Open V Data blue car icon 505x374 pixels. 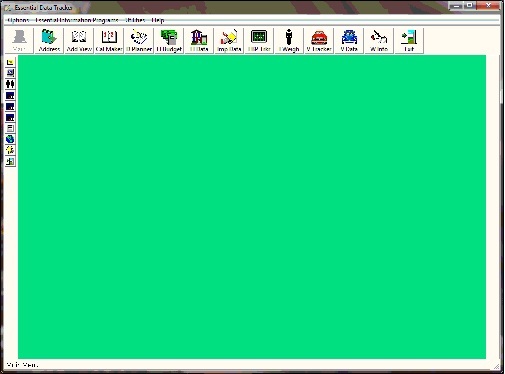click(349, 40)
